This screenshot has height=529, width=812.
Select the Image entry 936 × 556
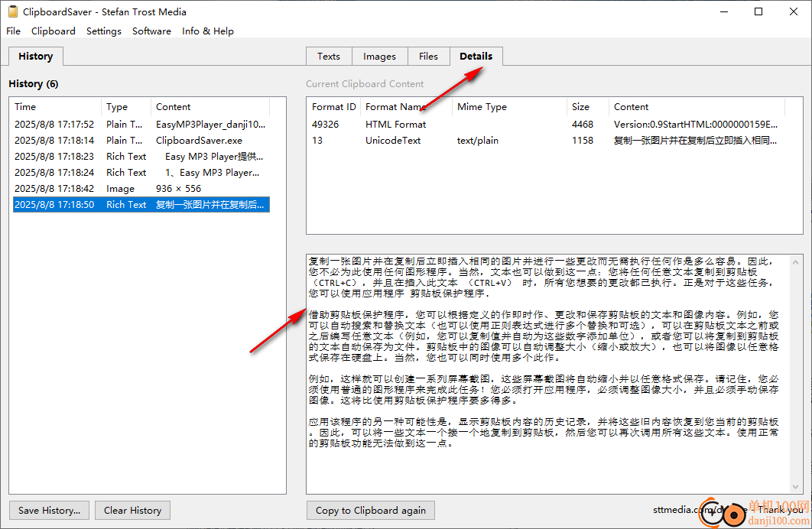[141, 188]
